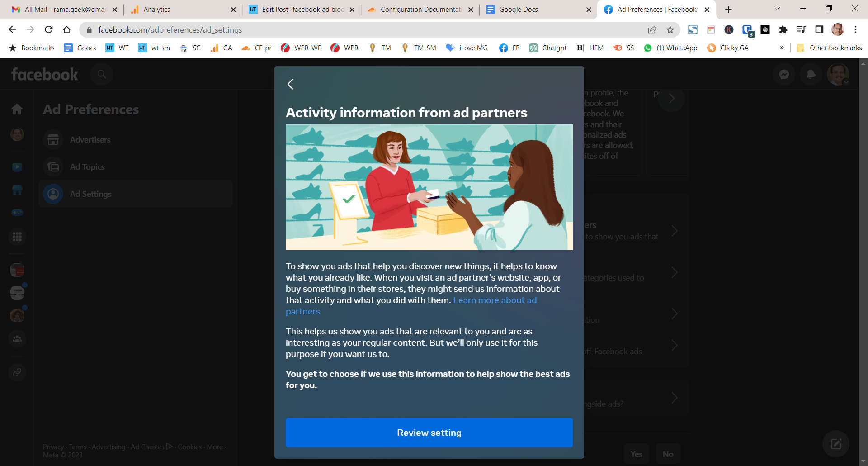This screenshot has width=868, height=466.
Task: Open the WPR-WP bookmark
Action: click(301, 48)
